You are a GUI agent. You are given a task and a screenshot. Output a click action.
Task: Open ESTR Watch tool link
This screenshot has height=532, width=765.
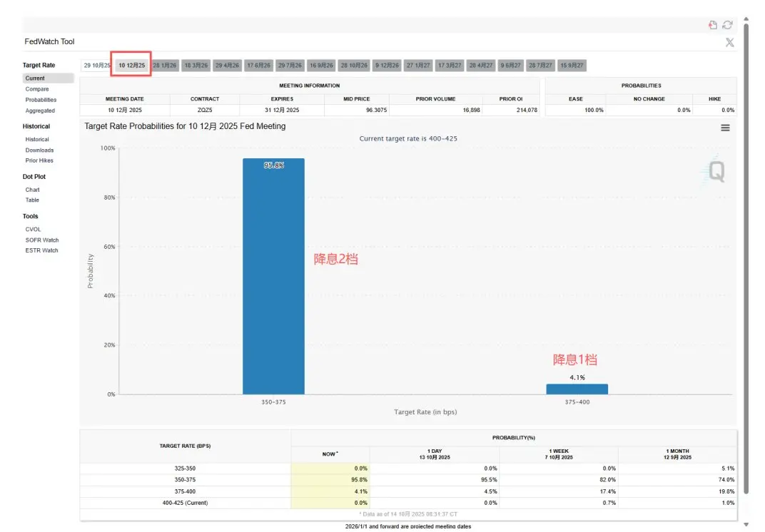(x=42, y=250)
